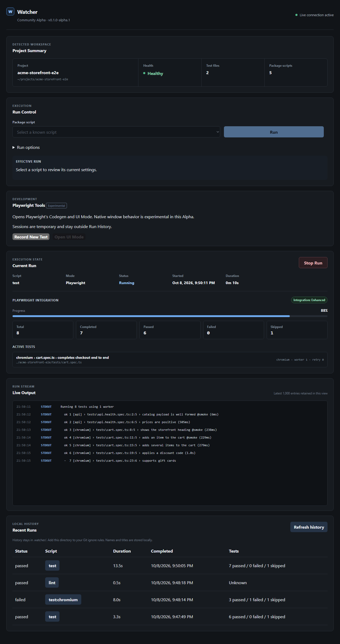Expand the Run options disclosure
This screenshot has height=644, width=340.
point(26,148)
